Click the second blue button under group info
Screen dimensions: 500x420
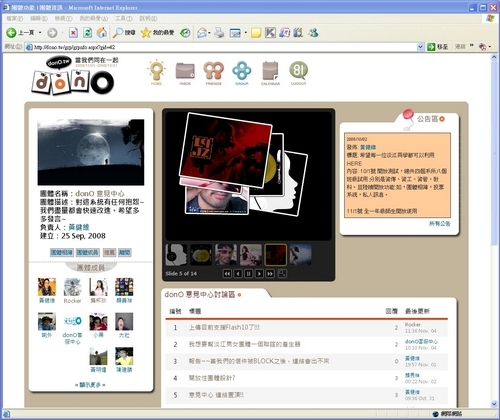coord(87,252)
